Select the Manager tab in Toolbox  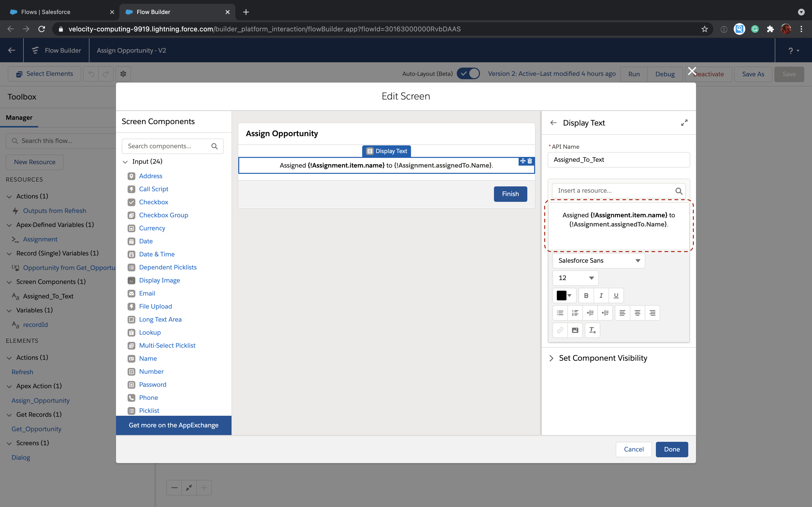point(19,118)
